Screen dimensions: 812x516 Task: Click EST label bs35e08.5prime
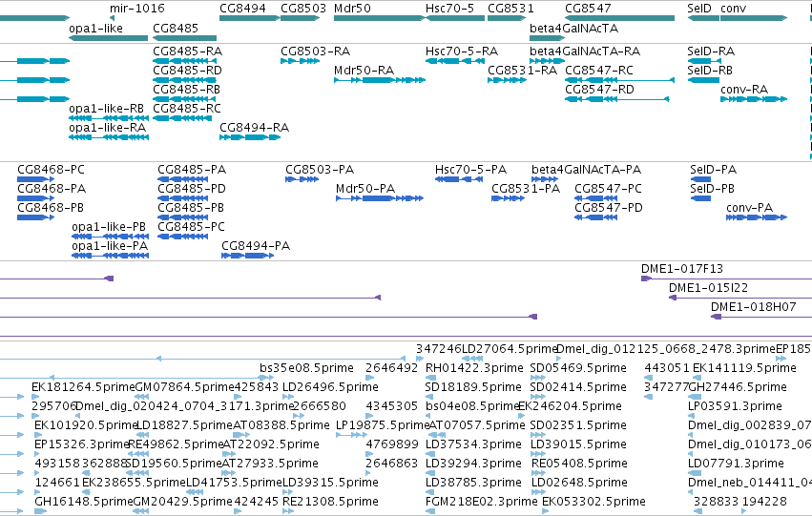(306, 368)
